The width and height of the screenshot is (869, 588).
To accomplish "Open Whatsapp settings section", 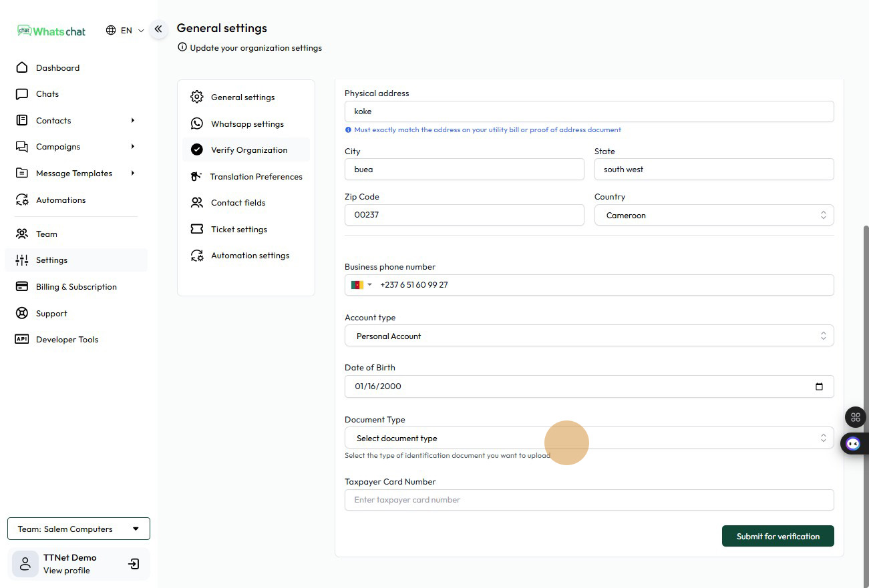I will [247, 124].
